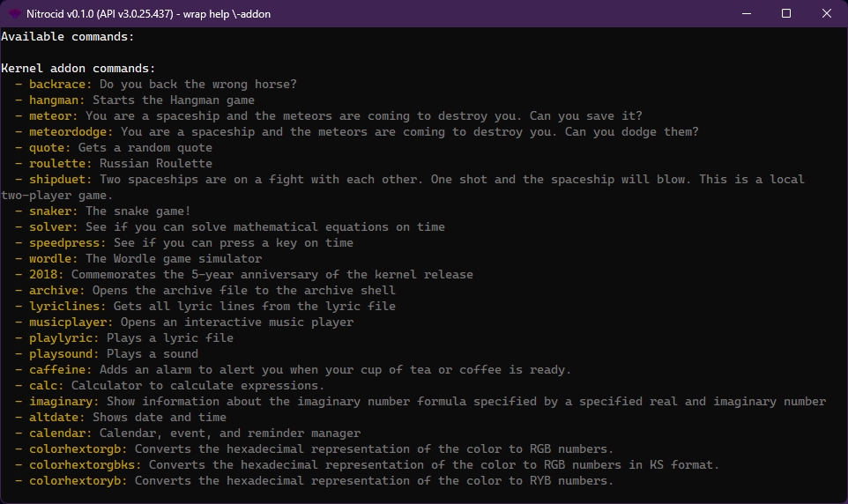Close the Nitrocid terminal window

click(x=827, y=13)
